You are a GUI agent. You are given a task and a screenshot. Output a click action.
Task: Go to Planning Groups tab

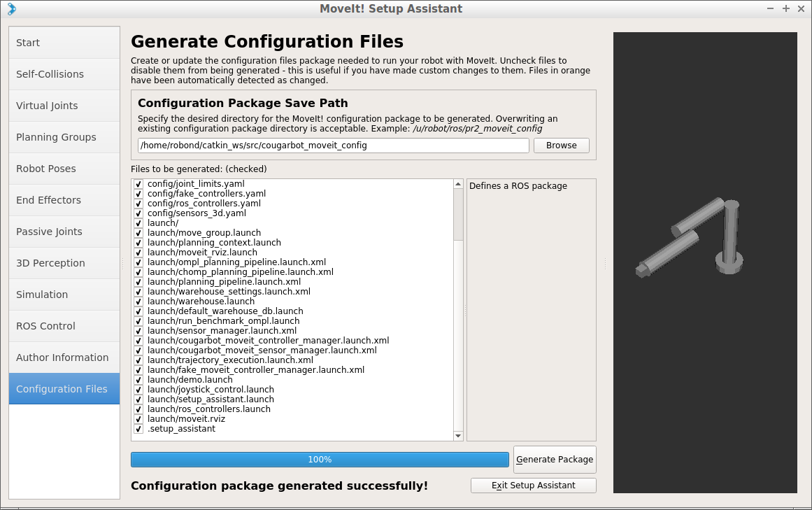[x=64, y=137]
